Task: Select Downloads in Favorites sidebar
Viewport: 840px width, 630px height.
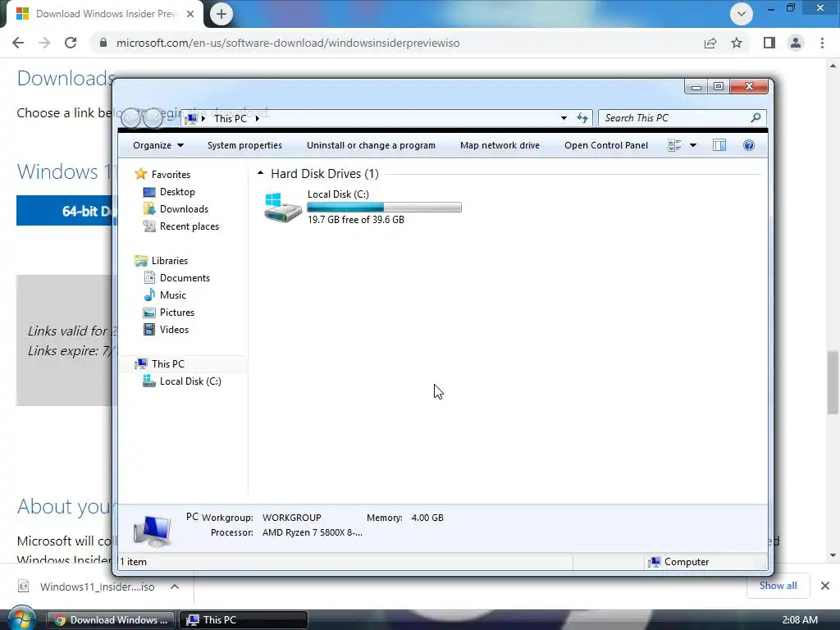Action: 184,209
